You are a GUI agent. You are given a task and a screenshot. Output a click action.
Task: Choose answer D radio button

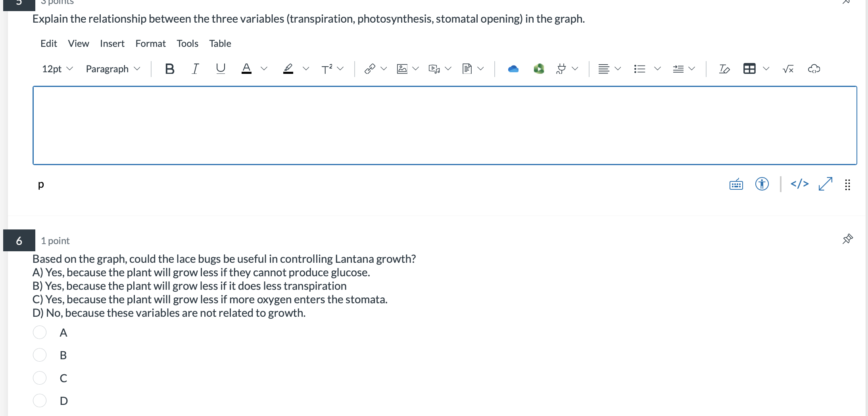coord(40,401)
